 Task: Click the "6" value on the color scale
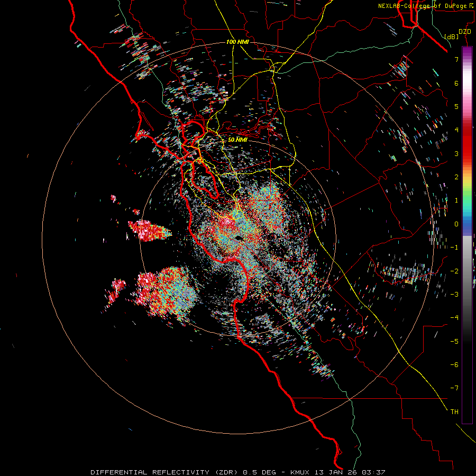(456, 83)
